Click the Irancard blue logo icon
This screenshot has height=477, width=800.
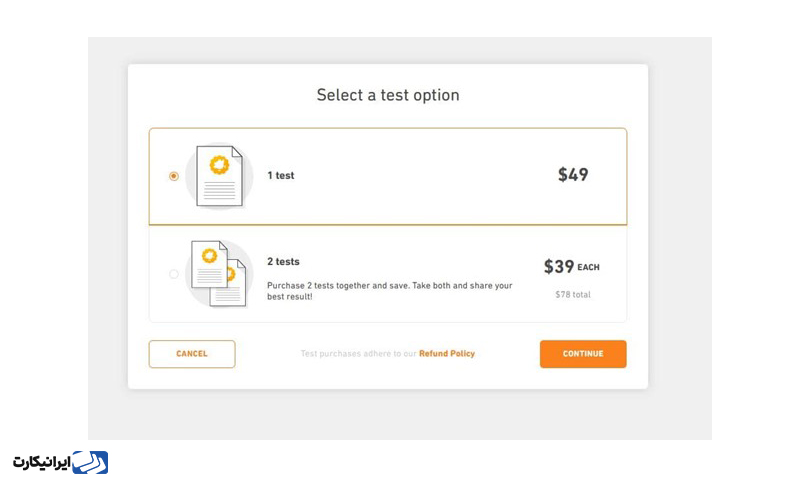(91, 462)
